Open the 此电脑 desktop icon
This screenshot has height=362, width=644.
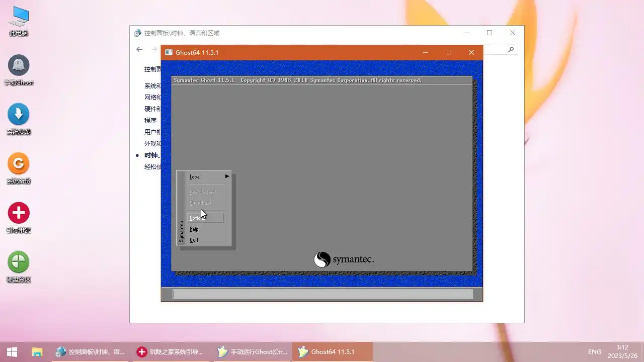click(19, 21)
